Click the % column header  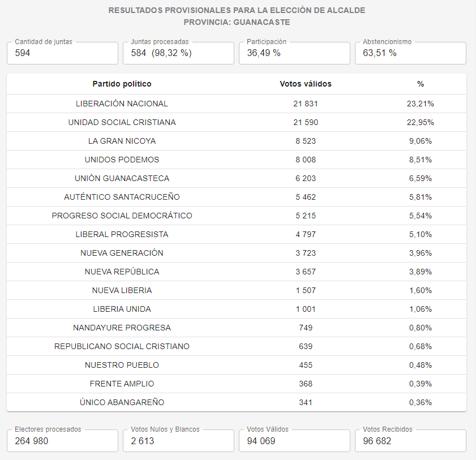pyautogui.click(x=421, y=84)
